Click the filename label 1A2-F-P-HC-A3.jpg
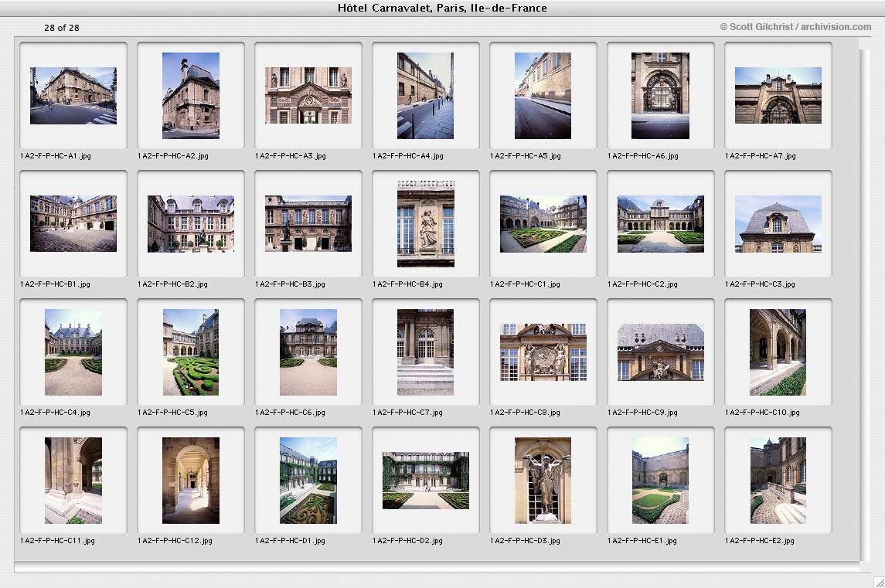 (290, 156)
